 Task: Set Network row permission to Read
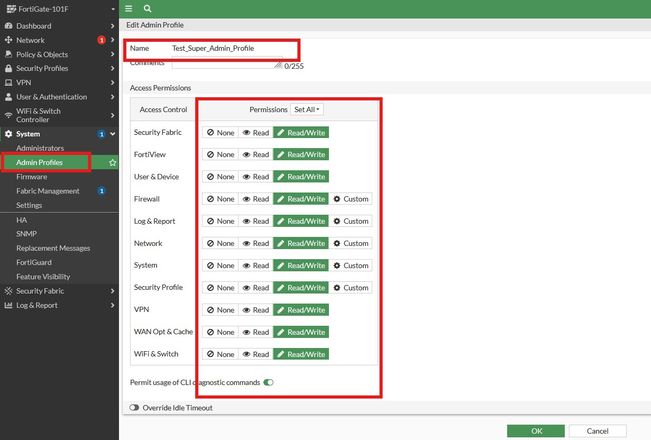coord(256,243)
